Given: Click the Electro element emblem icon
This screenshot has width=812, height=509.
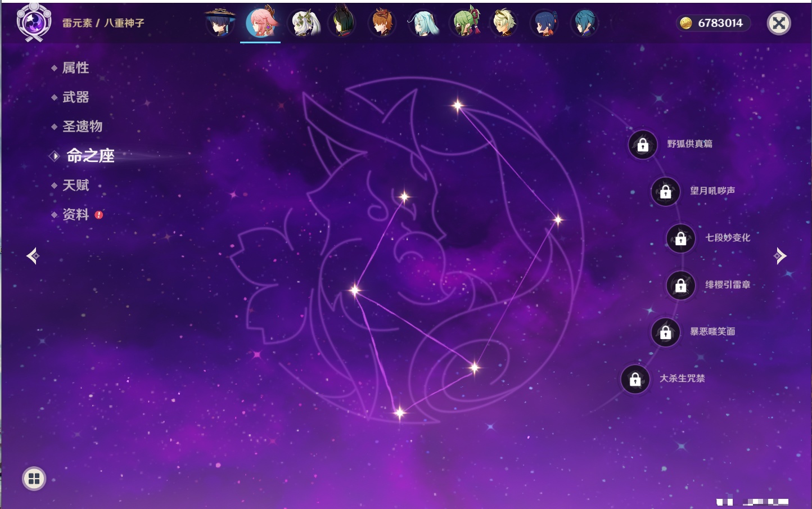Looking at the screenshot, I should 34,22.
